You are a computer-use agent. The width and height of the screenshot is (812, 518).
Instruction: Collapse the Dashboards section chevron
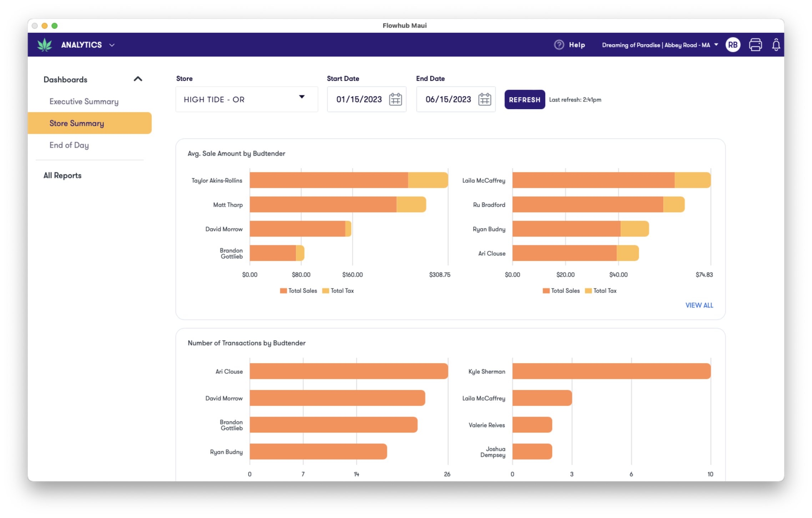pos(138,79)
